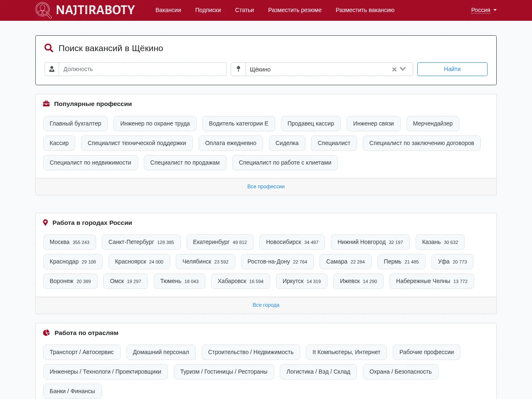The image size is (532, 399).
Task: Select Ростов-на-Дону city tag
Action: 277,261
